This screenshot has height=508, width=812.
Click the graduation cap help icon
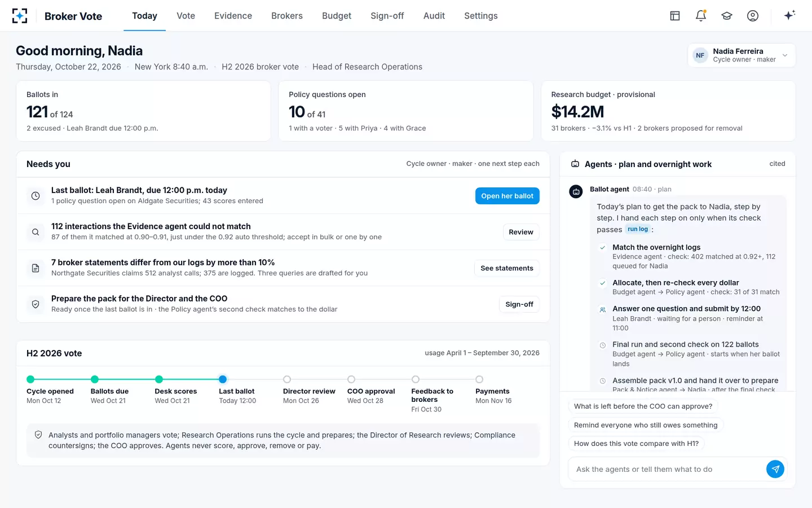click(x=727, y=16)
